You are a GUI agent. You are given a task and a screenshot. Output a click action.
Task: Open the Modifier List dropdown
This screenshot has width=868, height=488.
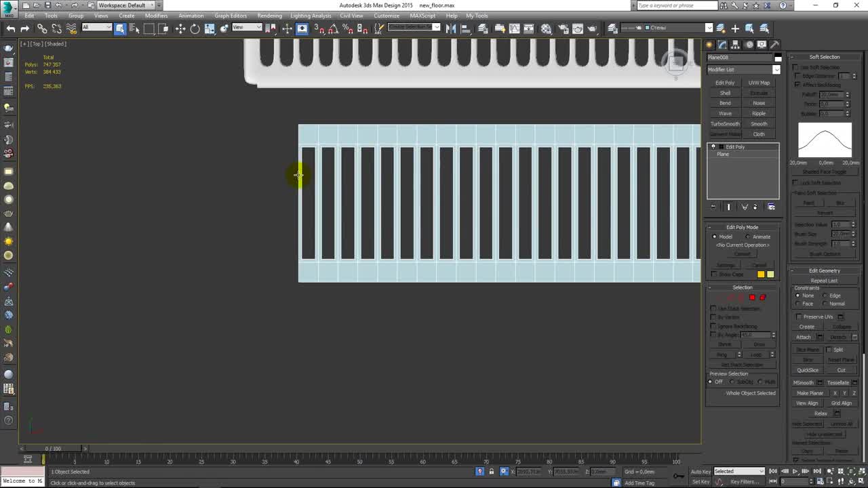click(743, 69)
